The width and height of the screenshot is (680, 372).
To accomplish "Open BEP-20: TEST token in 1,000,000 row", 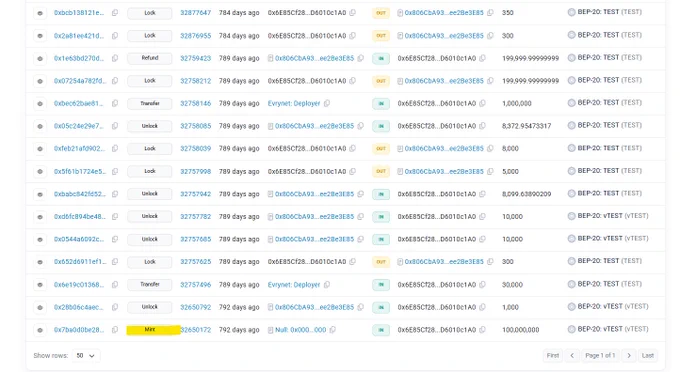I will click(609, 103).
